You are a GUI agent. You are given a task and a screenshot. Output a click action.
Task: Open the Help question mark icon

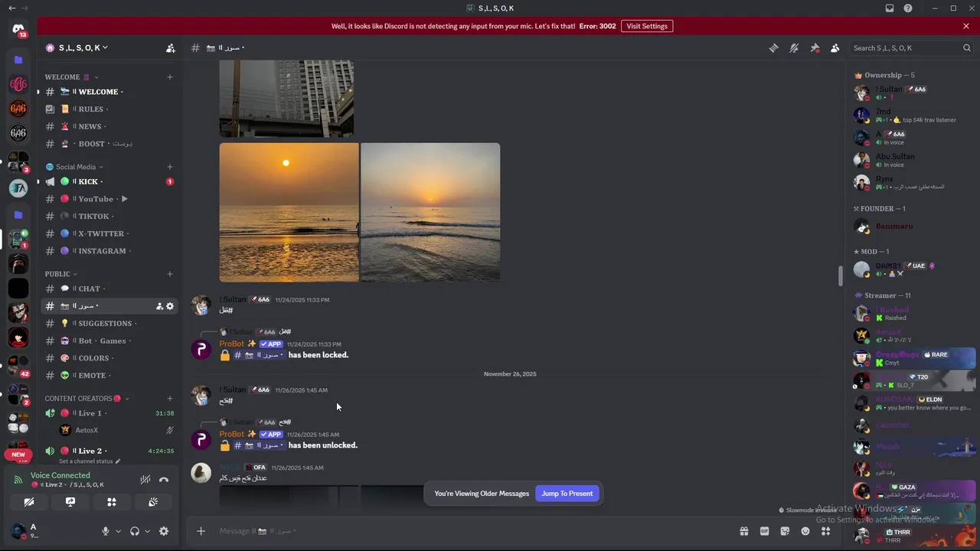908,8
